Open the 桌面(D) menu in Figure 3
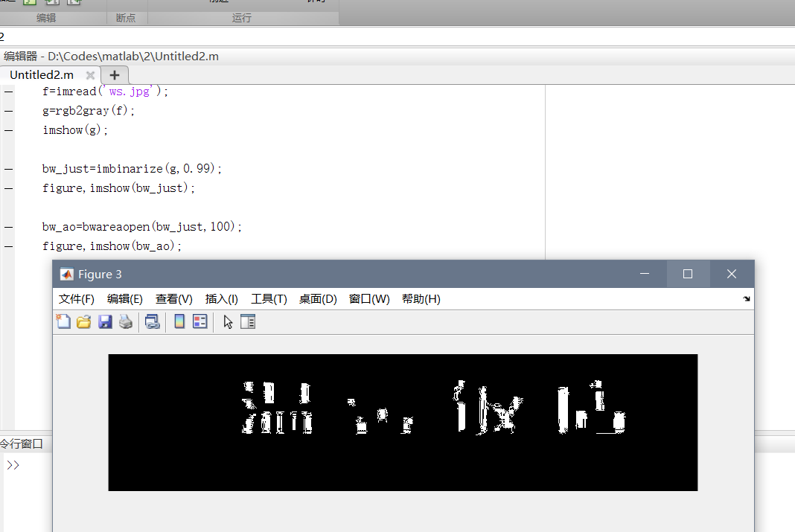This screenshot has width=795, height=532. click(x=318, y=299)
